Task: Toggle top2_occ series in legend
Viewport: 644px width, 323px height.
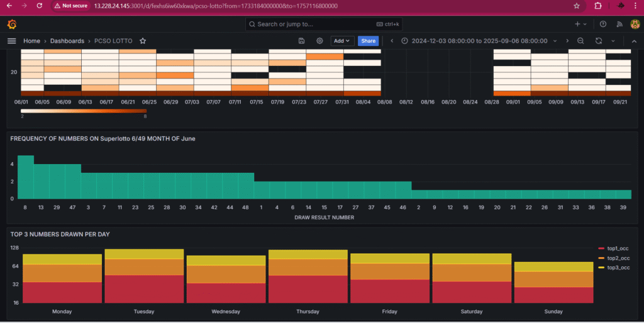Action: [x=618, y=258]
